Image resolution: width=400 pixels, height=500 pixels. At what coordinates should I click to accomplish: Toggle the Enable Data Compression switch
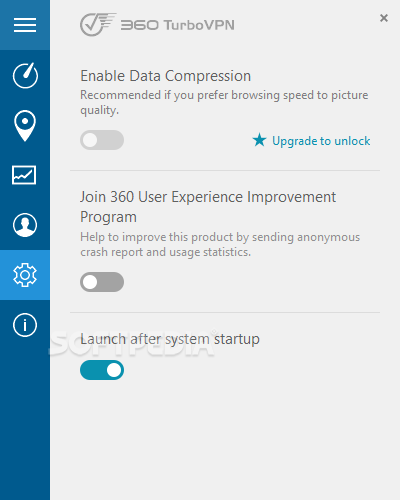pos(102,140)
